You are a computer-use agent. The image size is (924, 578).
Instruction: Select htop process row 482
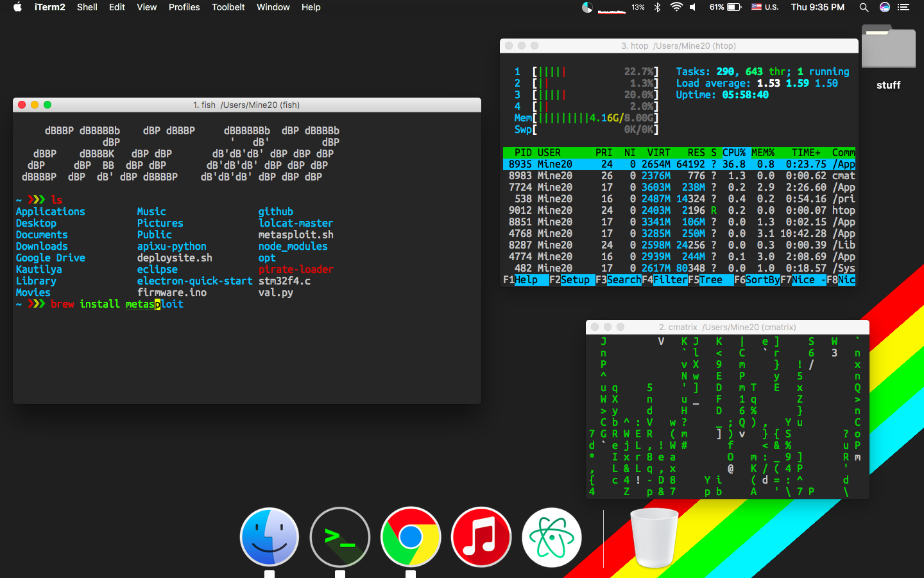pos(679,268)
